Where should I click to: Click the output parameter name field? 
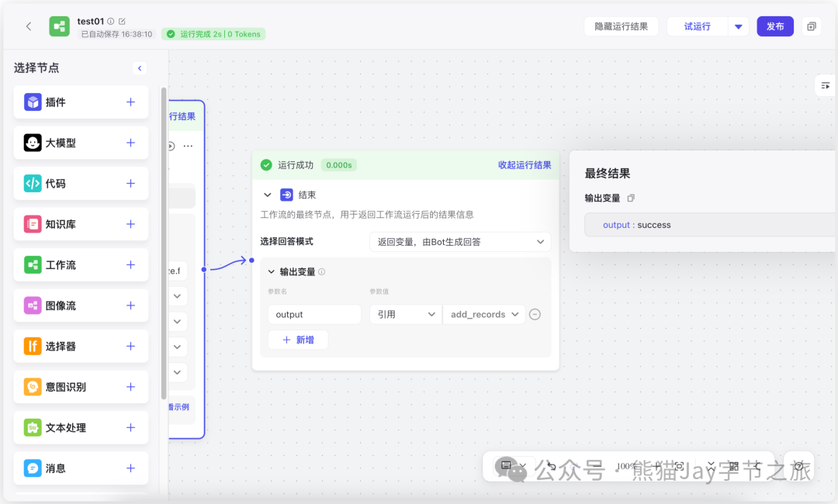point(314,315)
